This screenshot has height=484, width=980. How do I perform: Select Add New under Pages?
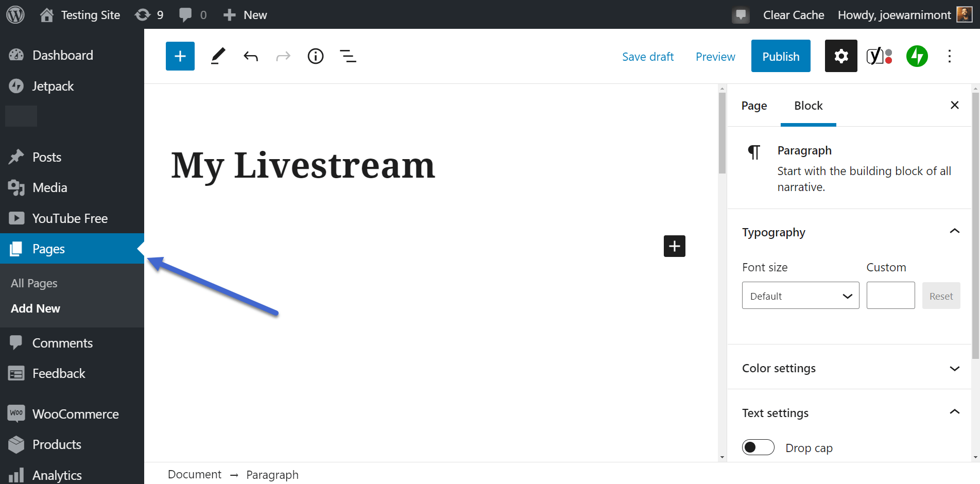[36, 308]
